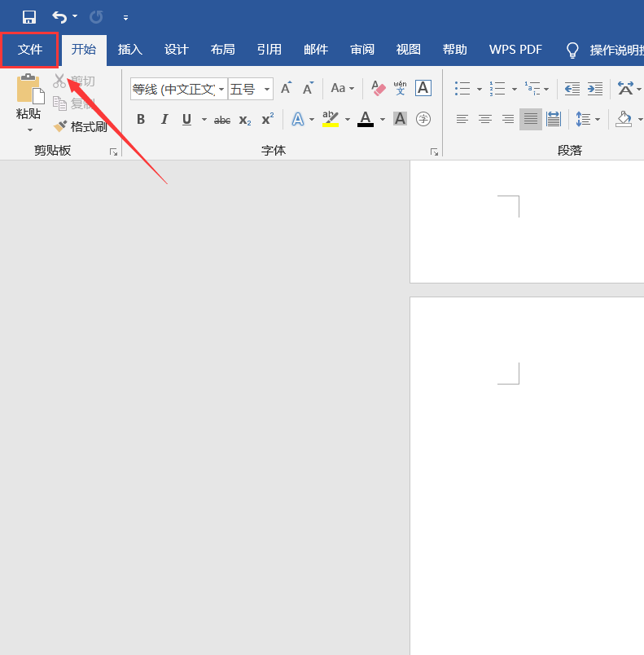644x655 pixels.
Task: Click the 复制 (Copy) button
Action: [74, 103]
